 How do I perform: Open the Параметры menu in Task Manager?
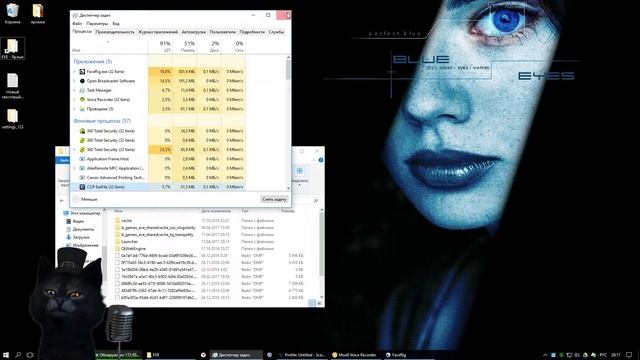tap(97, 24)
